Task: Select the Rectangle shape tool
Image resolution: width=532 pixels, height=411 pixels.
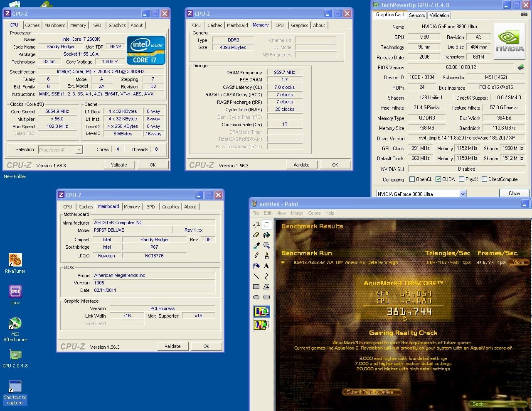Action: click(x=256, y=287)
